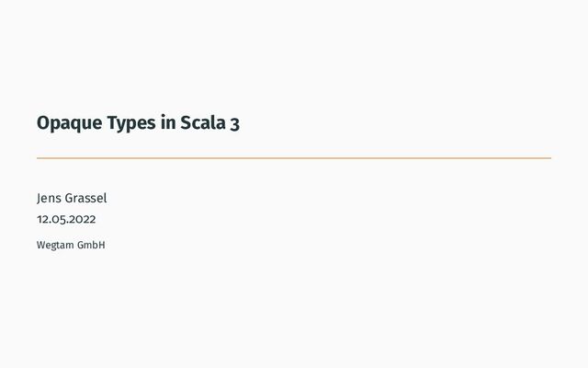Click the word "Scala" in the title
The width and height of the screenshot is (588, 368).
tap(203, 122)
